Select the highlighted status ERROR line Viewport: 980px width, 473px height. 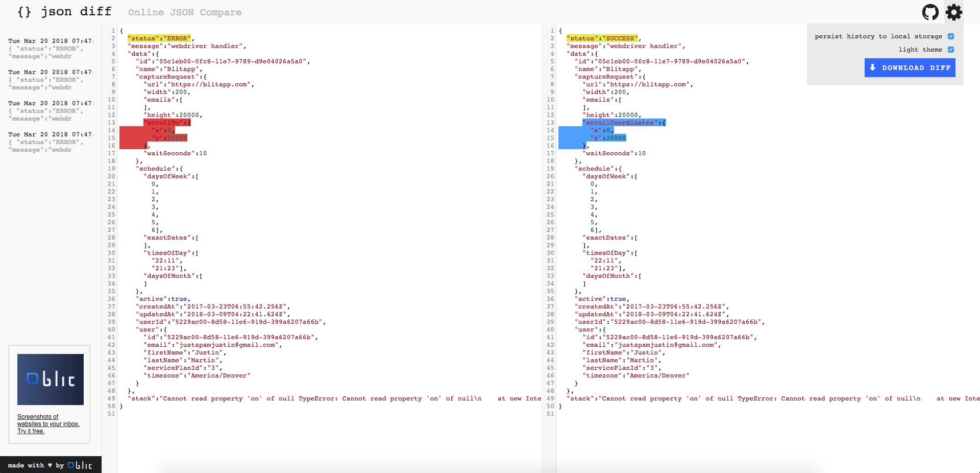[160, 38]
